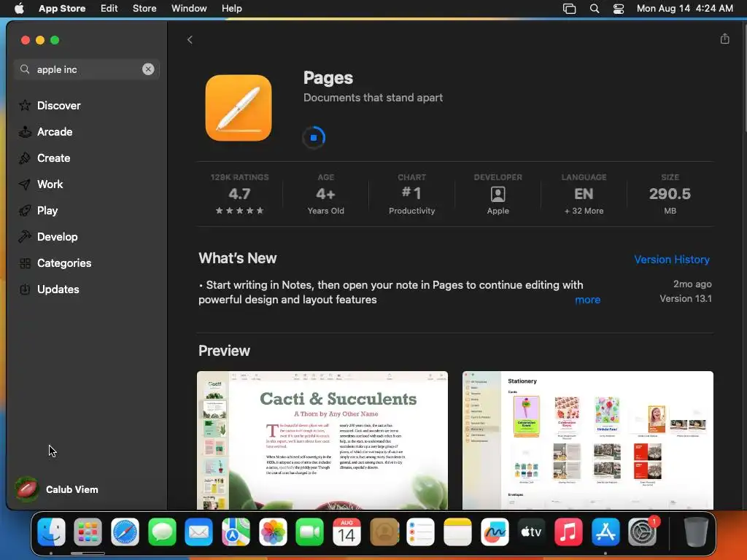
Task: Launch FaceTime from the dock
Action: click(309, 532)
